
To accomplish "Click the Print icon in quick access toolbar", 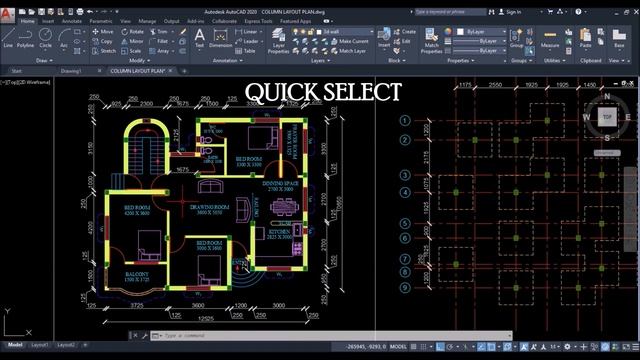I will [x=80, y=12].
